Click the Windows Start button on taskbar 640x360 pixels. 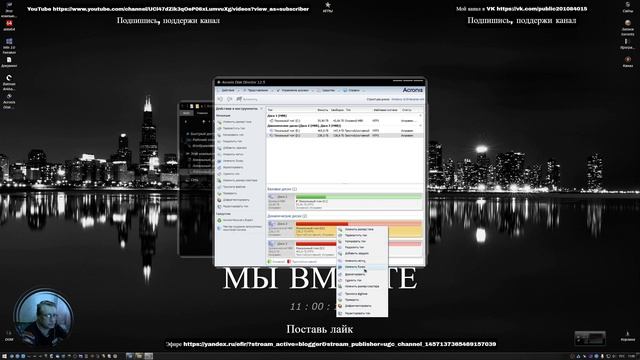click(x=5, y=356)
